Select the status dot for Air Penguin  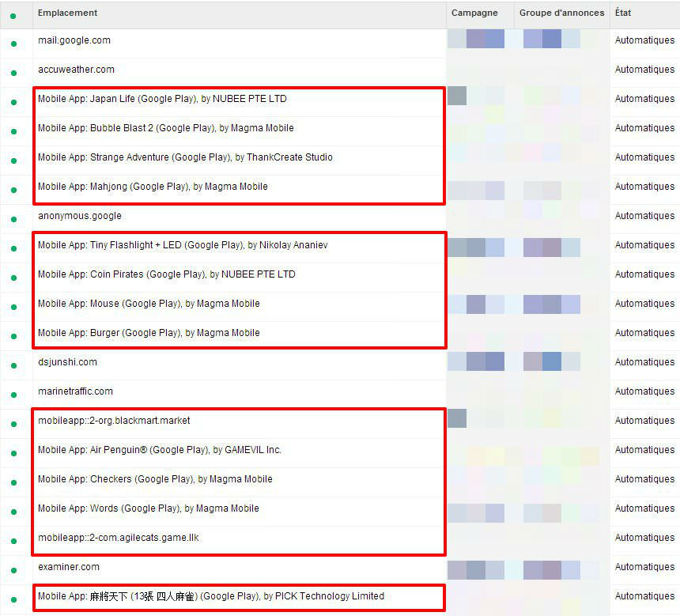click(13, 453)
